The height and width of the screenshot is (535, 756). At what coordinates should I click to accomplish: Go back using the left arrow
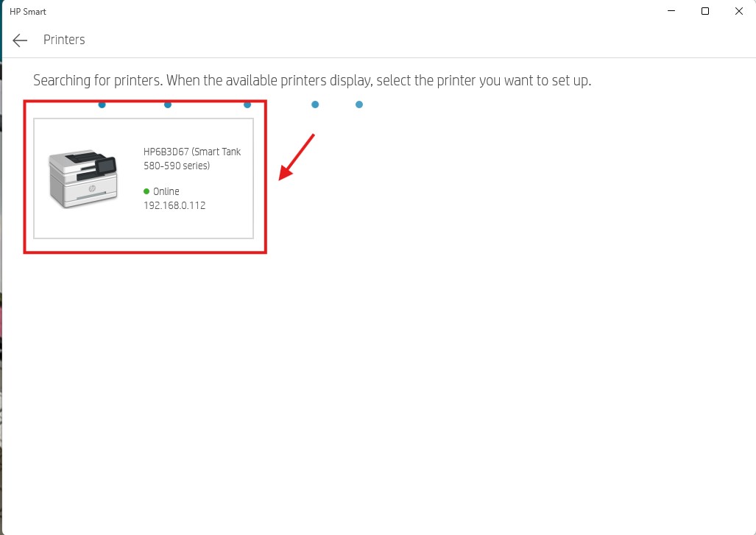click(20, 40)
